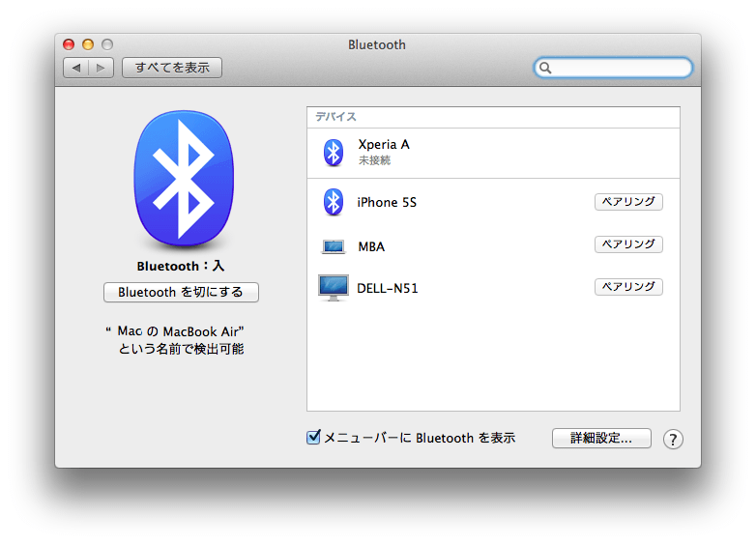The height and width of the screenshot is (544, 756).
Task: Select the Xperia A device name
Action: [x=384, y=145]
